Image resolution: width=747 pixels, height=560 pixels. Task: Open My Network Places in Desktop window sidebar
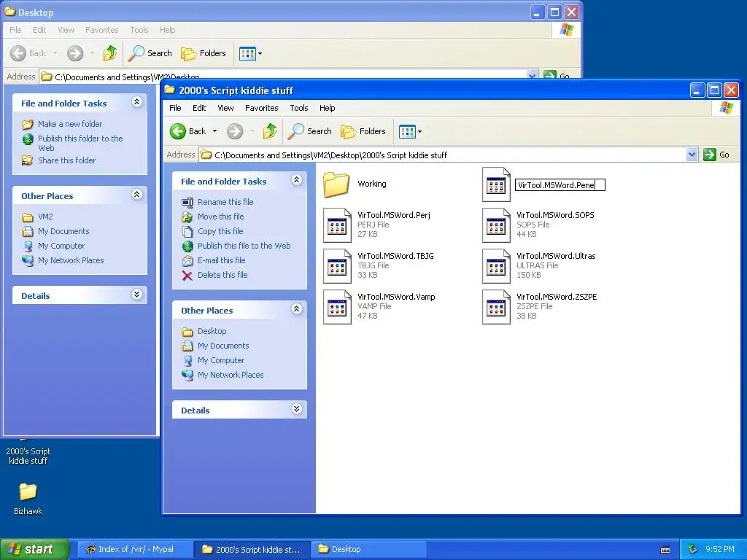71,260
